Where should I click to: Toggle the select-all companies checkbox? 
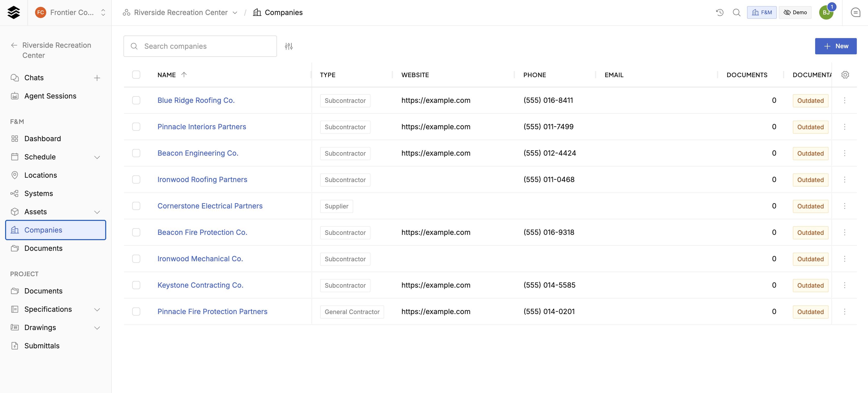click(136, 75)
